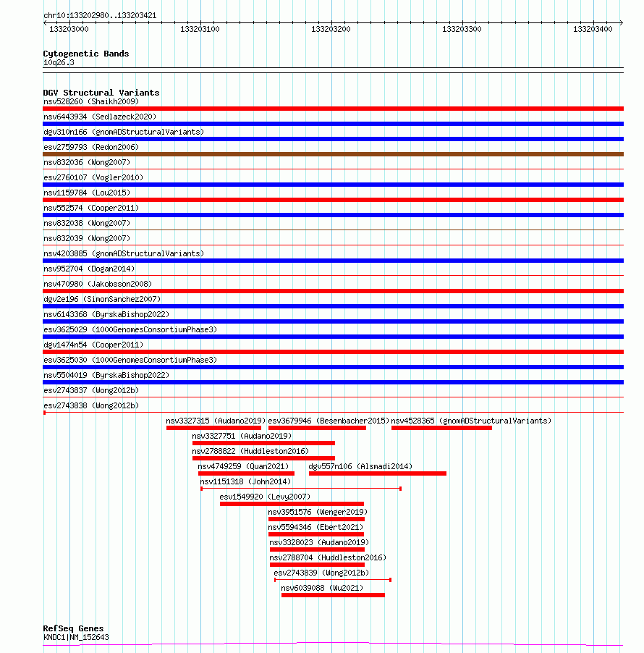Screen dimensions: 644x653
Task: Select nsv1151318 (John2014) label
Action: click(245, 481)
